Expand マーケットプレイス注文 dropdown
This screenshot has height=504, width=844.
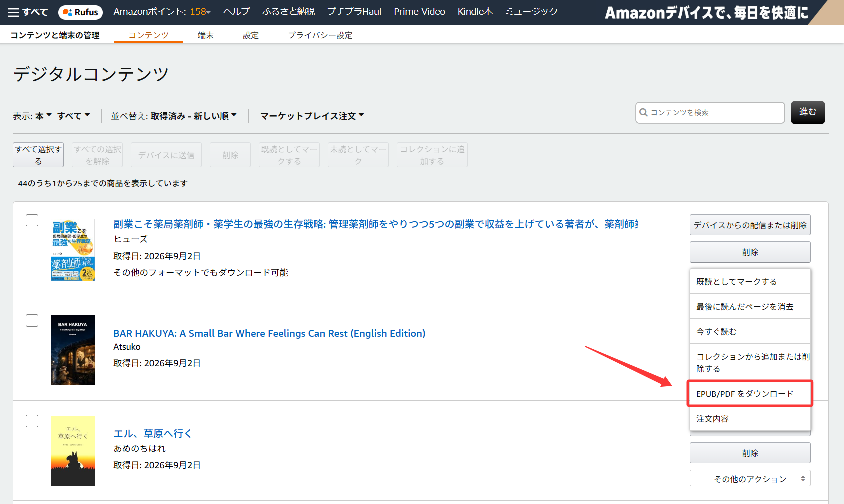click(x=312, y=116)
